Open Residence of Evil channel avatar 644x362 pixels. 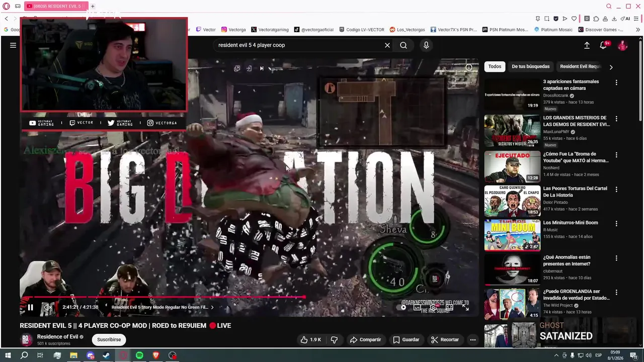[26, 340]
